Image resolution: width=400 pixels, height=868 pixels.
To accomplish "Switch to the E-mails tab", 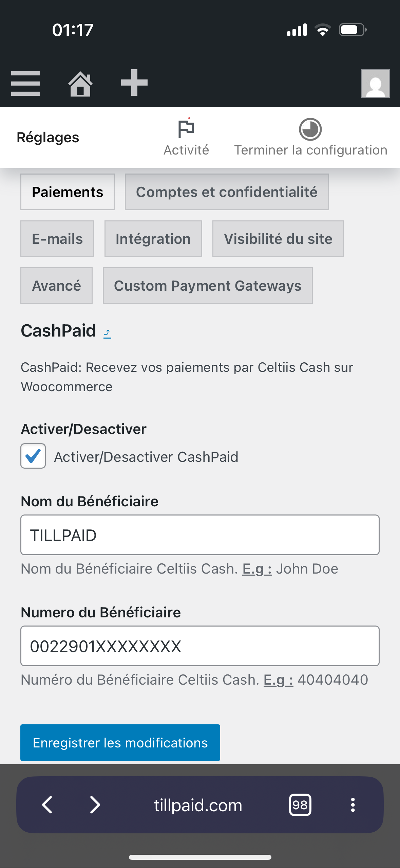I will point(57,239).
